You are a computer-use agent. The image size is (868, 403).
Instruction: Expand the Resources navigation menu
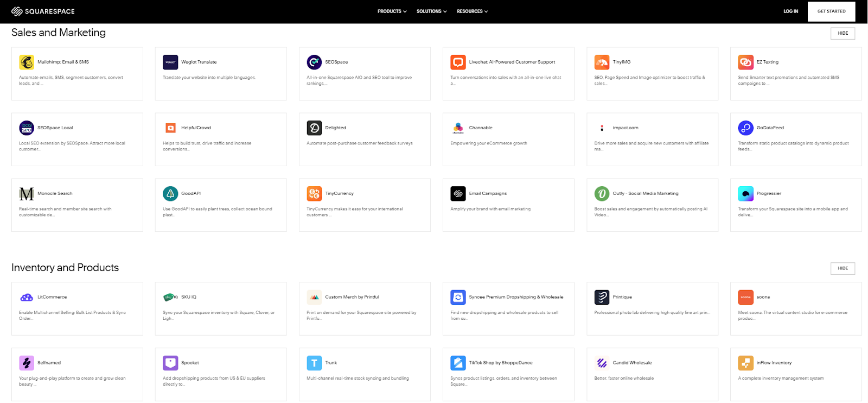(473, 11)
